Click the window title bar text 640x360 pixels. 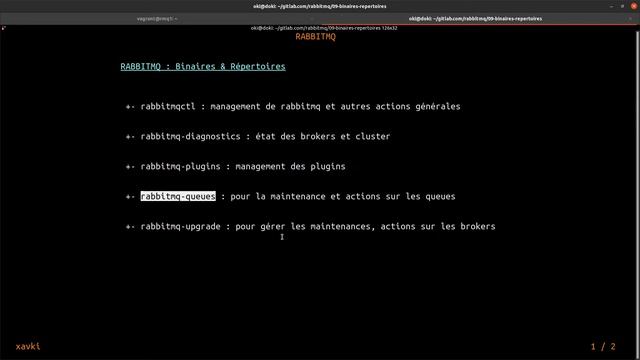coord(320,6)
